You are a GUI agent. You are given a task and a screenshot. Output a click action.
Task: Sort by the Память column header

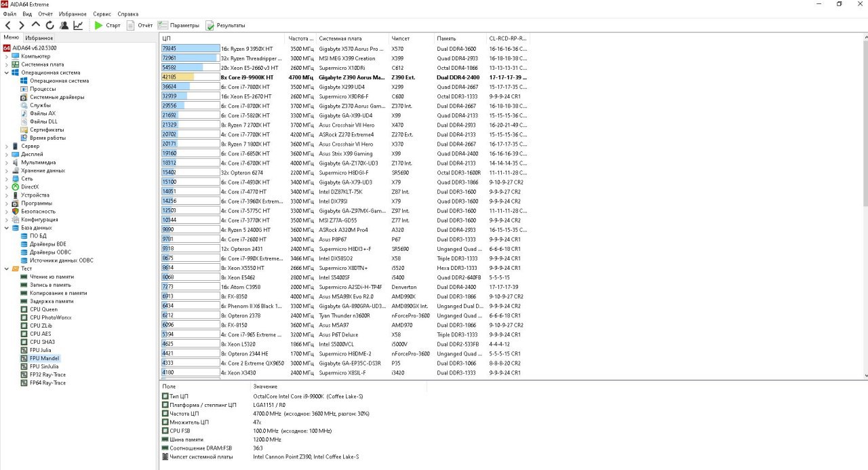pyautogui.click(x=460, y=39)
